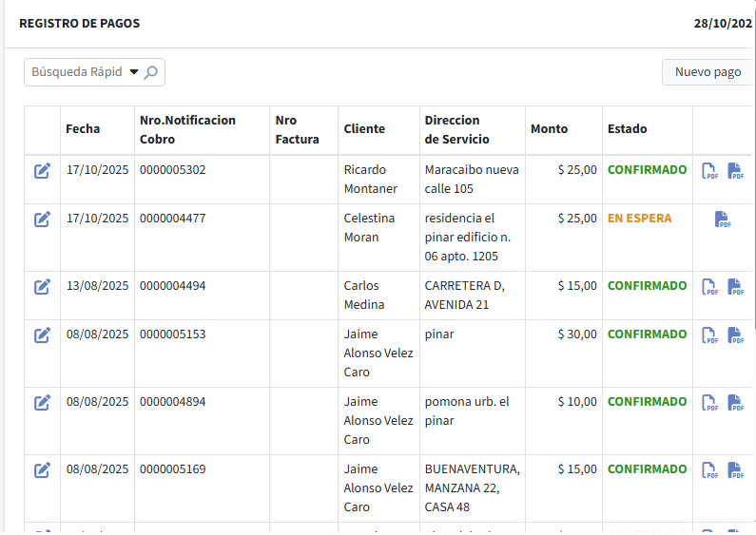
Task: Sort by the Fecha column header
Action: point(83,129)
